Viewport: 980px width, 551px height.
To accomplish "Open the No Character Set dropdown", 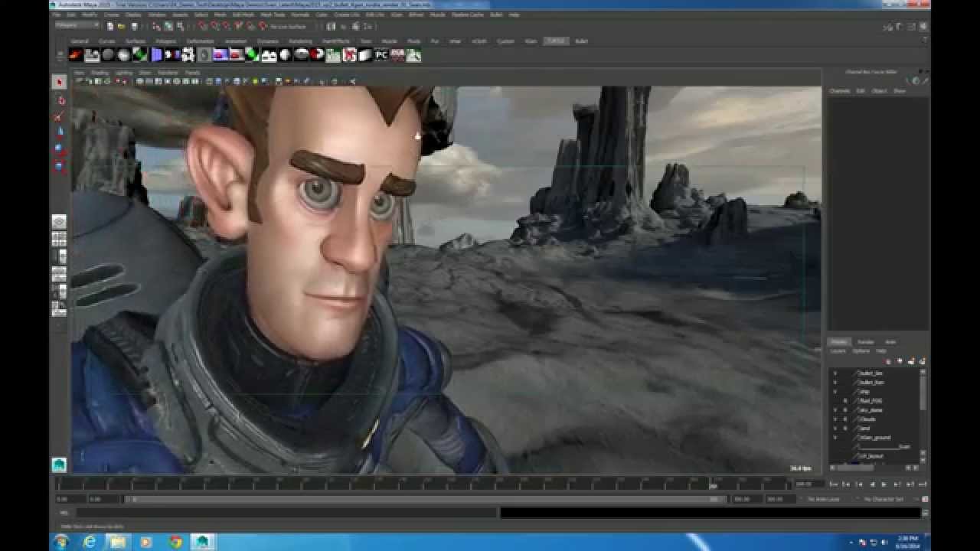I will click(x=884, y=499).
